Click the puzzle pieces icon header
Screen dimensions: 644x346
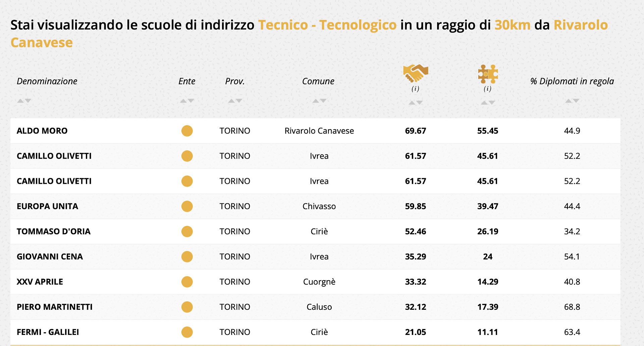488,74
